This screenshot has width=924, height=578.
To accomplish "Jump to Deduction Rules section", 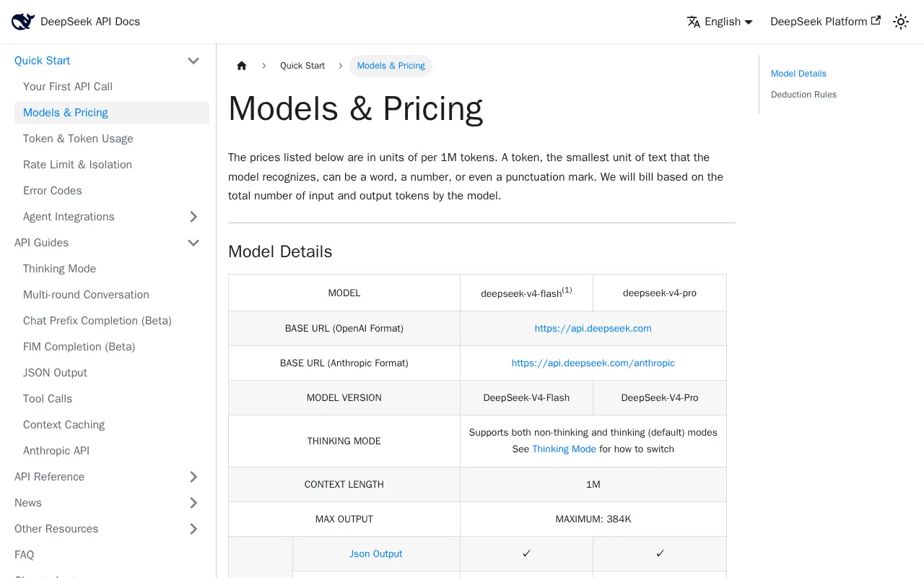I will click(803, 95).
